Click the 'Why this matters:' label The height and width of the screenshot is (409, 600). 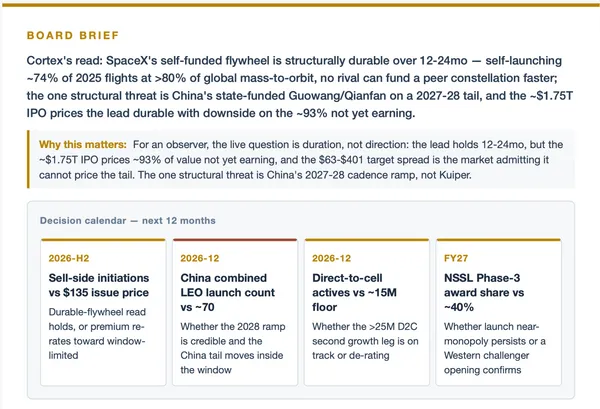point(83,145)
